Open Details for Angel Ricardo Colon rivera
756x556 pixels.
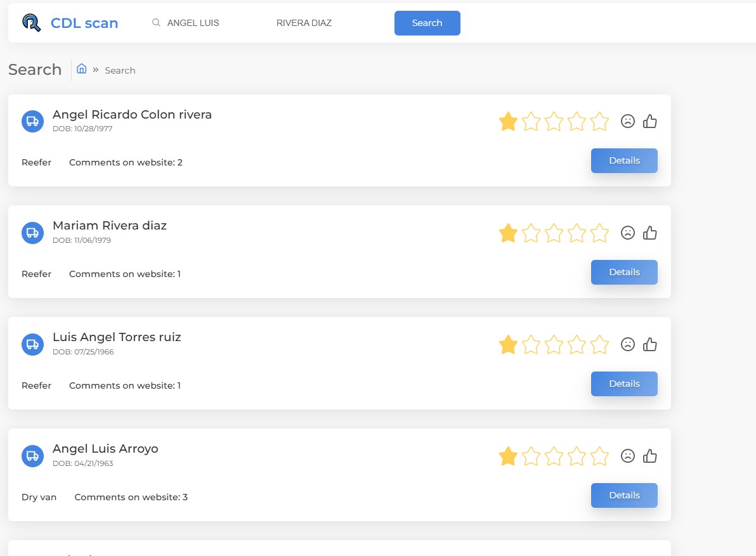click(624, 160)
